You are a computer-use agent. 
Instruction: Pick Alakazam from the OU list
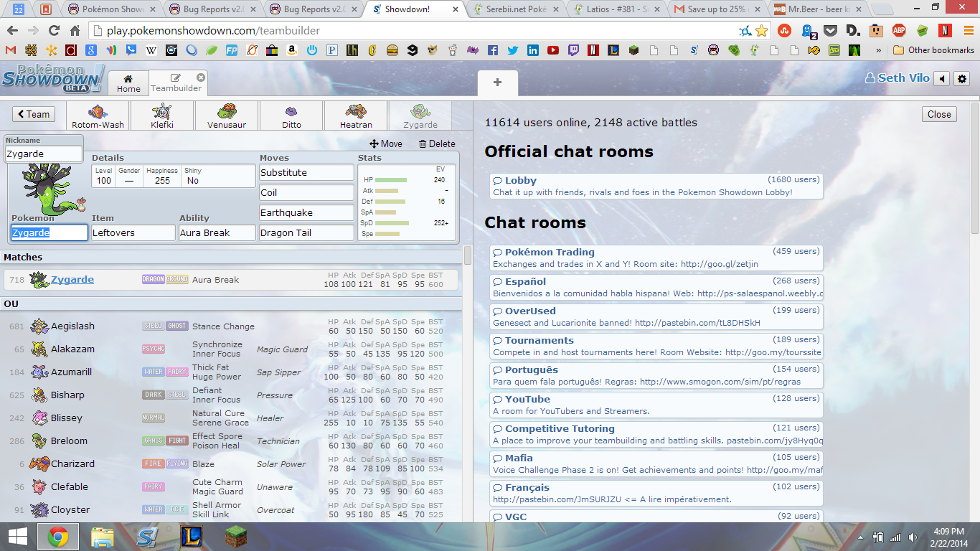point(231,349)
